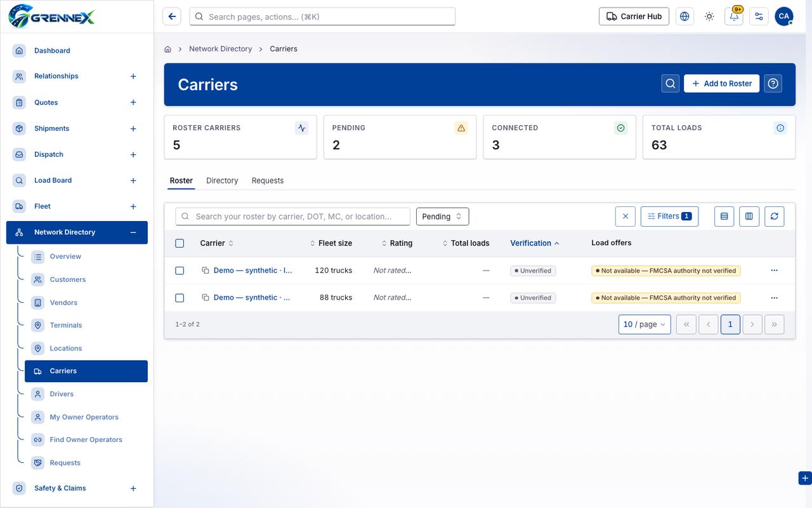Open the Carrier Hub button
This screenshot has height=508, width=812.
[x=634, y=17]
